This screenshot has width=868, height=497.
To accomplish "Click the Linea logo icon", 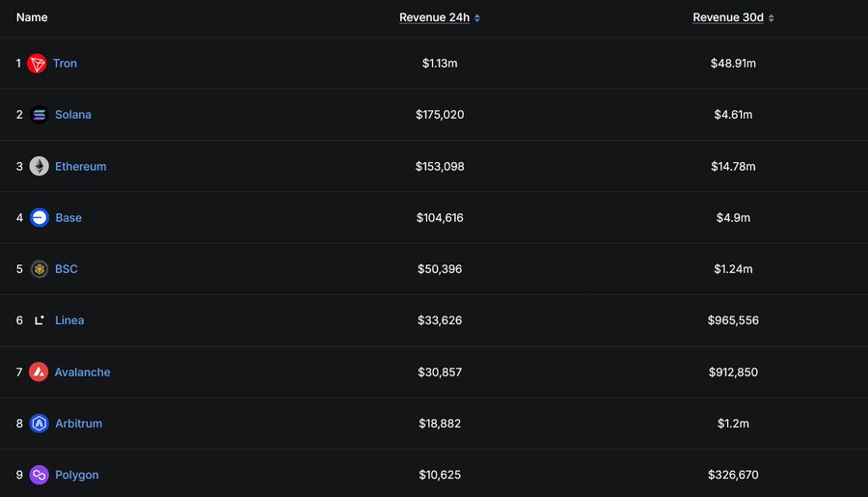I will pos(39,320).
